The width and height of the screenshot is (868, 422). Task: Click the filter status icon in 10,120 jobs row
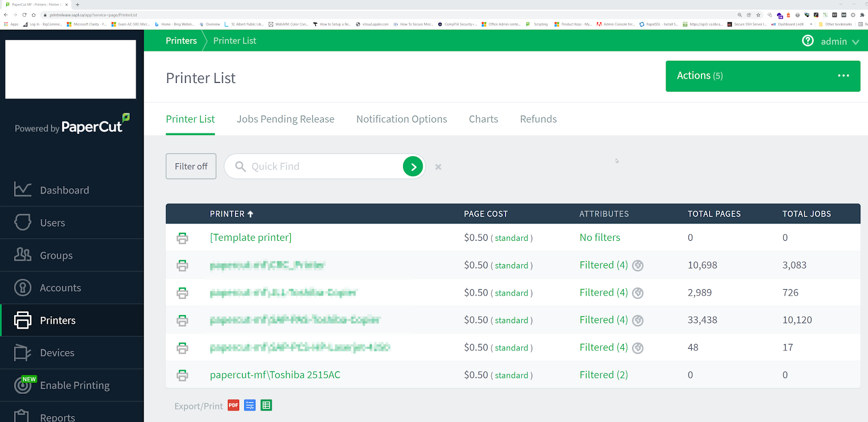638,321
